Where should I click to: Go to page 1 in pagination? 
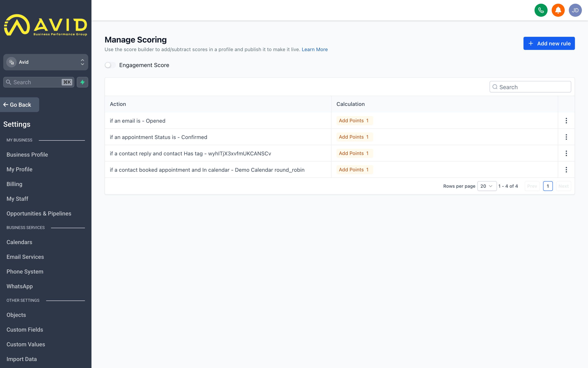tap(548, 186)
